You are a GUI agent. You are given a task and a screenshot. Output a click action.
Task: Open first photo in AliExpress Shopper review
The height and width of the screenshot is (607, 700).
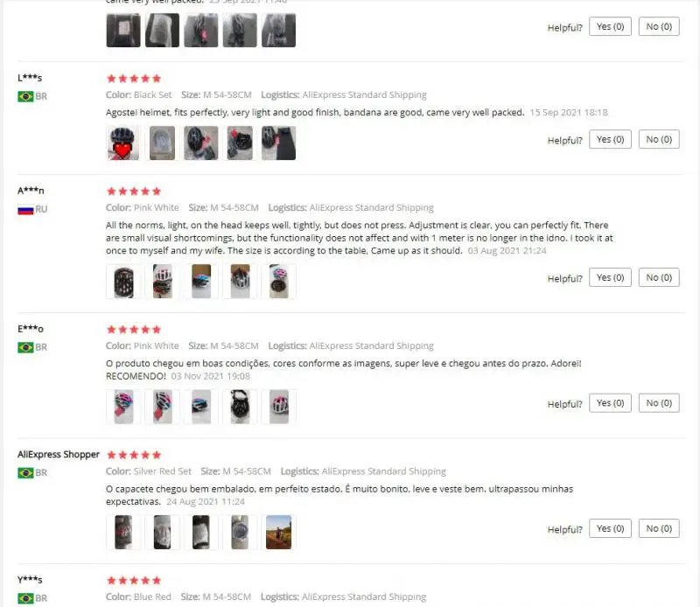123,532
